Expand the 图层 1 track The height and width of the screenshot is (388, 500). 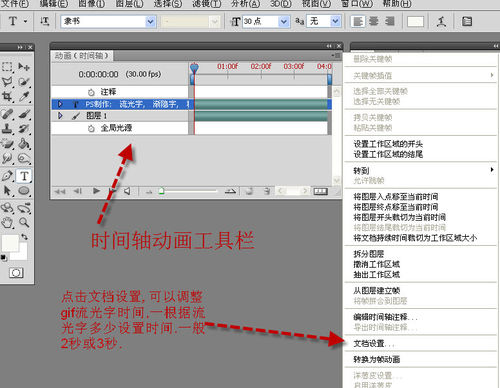60,116
